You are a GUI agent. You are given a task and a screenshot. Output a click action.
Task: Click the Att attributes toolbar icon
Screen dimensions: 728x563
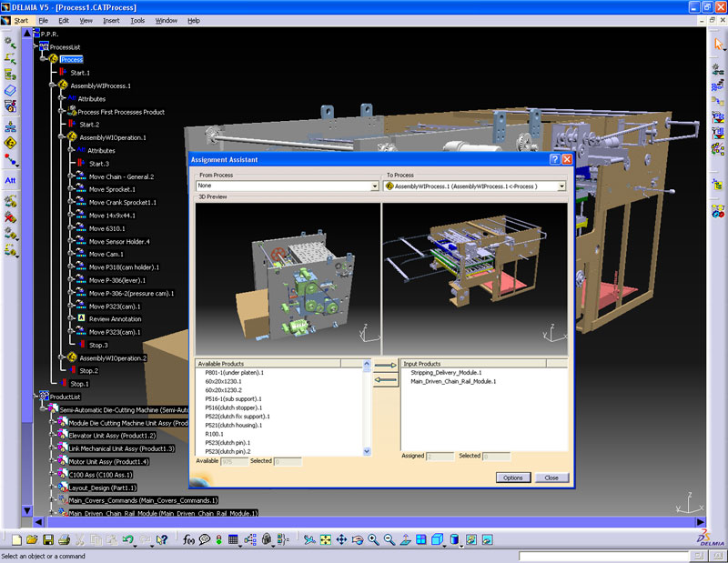click(x=10, y=180)
